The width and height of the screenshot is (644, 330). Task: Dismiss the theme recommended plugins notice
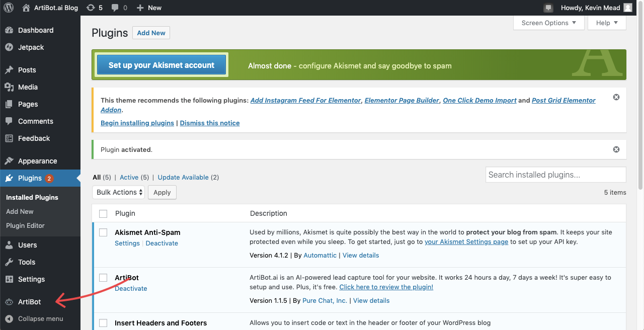(616, 97)
